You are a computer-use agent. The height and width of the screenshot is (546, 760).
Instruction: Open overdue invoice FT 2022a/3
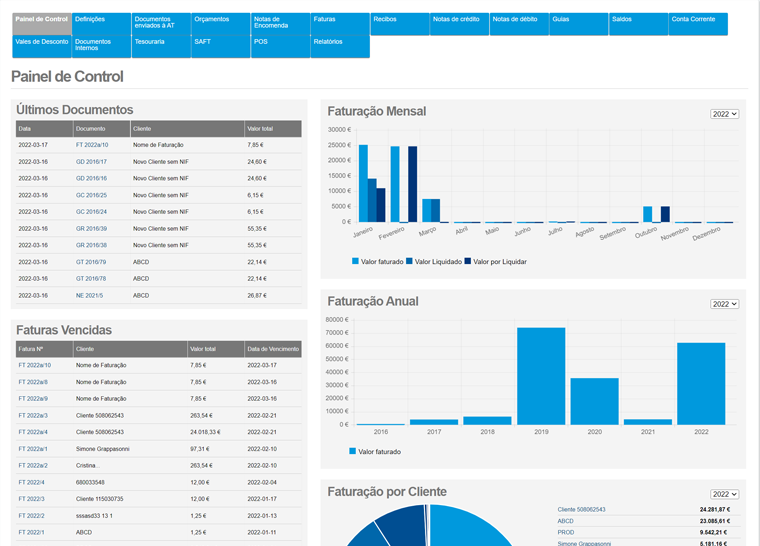point(33,416)
